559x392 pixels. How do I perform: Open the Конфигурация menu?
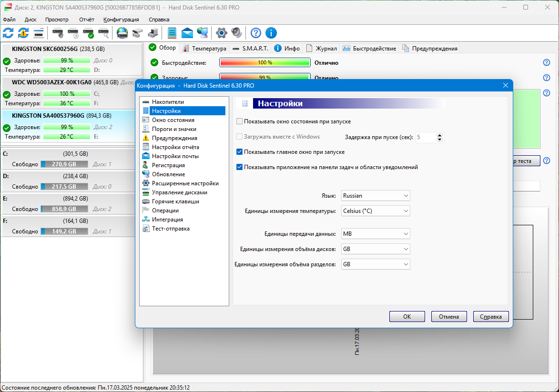click(x=121, y=20)
